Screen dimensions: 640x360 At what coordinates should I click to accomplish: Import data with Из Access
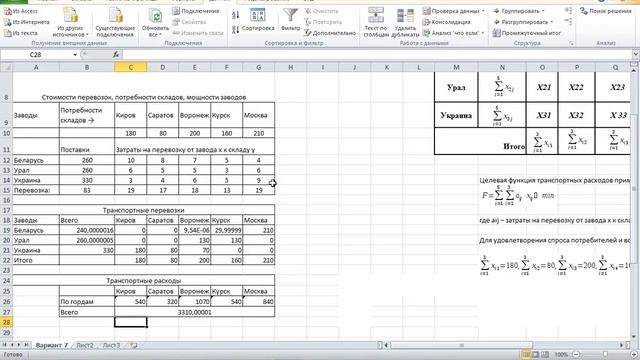pos(20,11)
